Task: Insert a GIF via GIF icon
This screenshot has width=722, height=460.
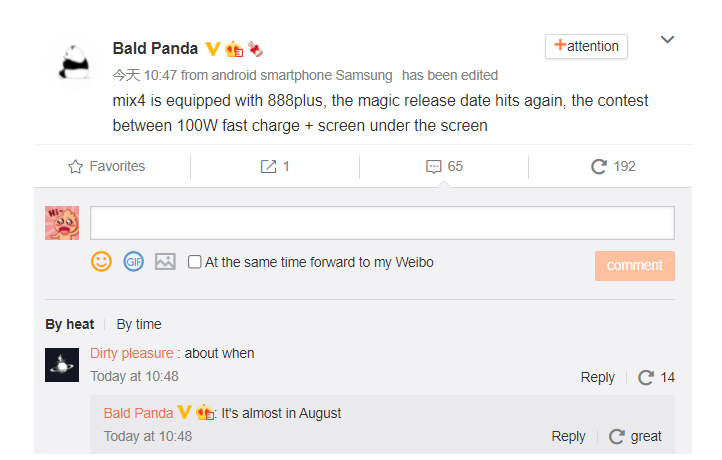Action: [134, 262]
